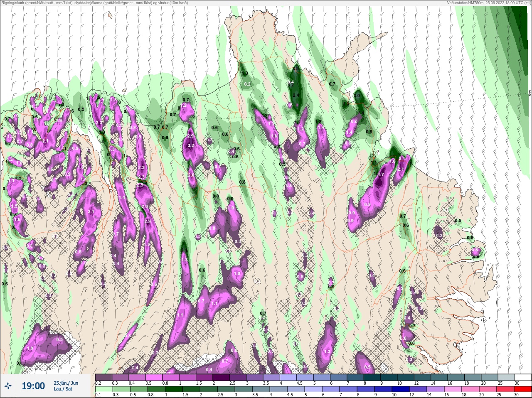Click the red swatch ending the green legend row

522,389
